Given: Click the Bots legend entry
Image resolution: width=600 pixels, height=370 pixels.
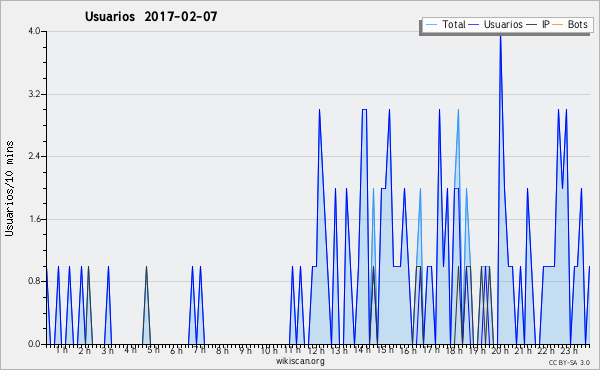Looking at the screenshot, I should coord(570,24).
